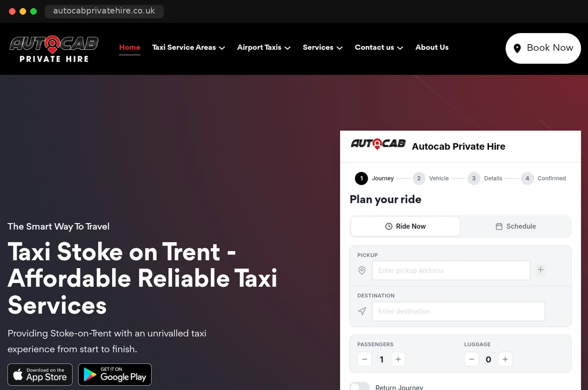Click the Details step label
This screenshot has width=588, height=390.
tap(493, 178)
